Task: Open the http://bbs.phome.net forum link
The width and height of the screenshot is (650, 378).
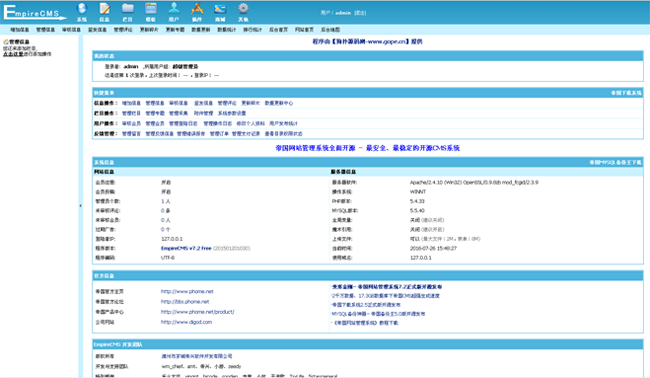Action: point(185,302)
